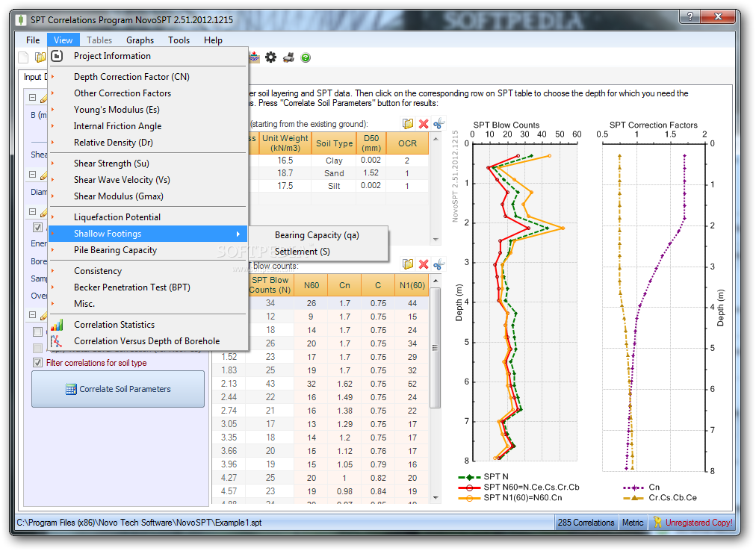
Task: Click the printer icon in toolbar
Action: click(288, 57)
